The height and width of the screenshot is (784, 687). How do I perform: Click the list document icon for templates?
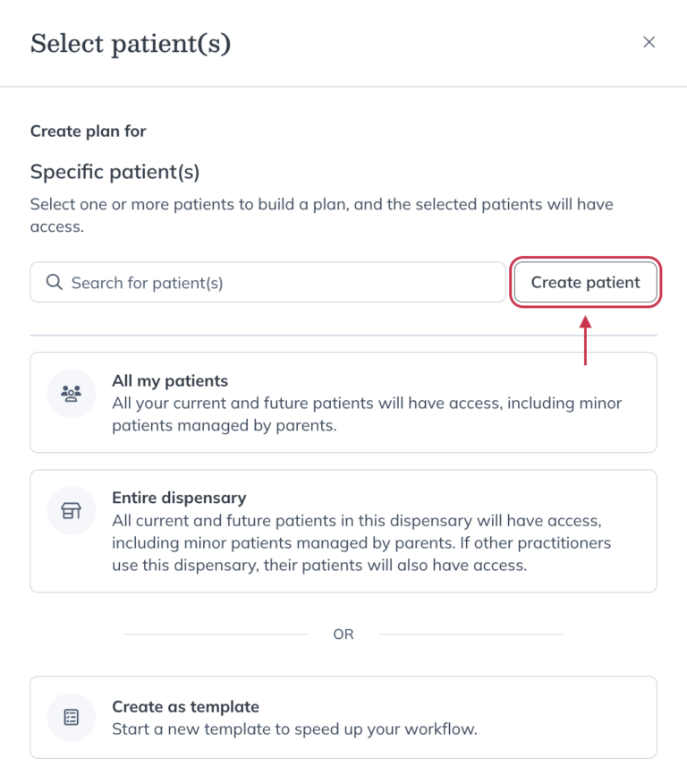(71, 717)
